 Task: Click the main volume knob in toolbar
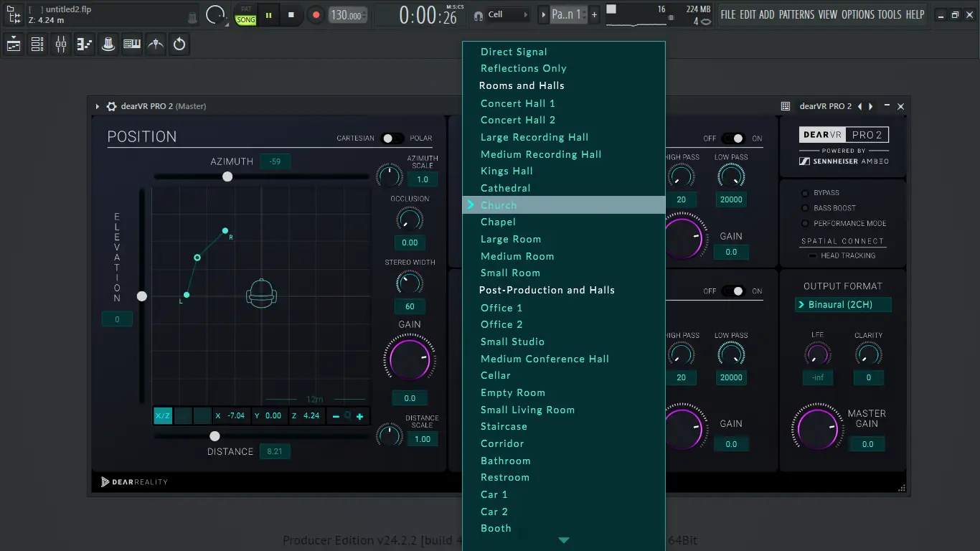[215, 14]
